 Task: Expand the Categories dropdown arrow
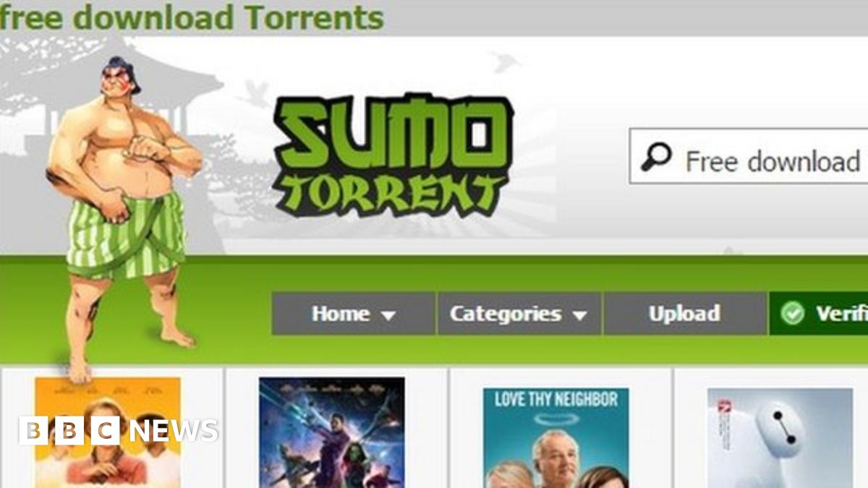tap(579, 315)
